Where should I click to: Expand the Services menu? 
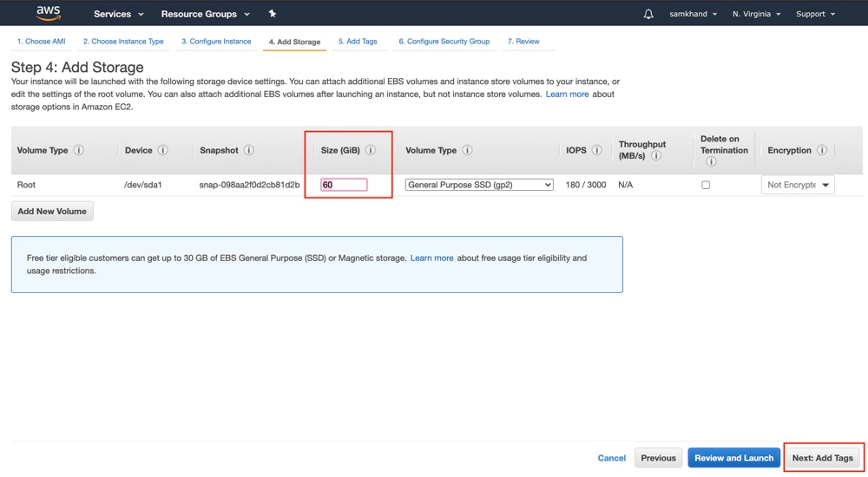[118, 14]
